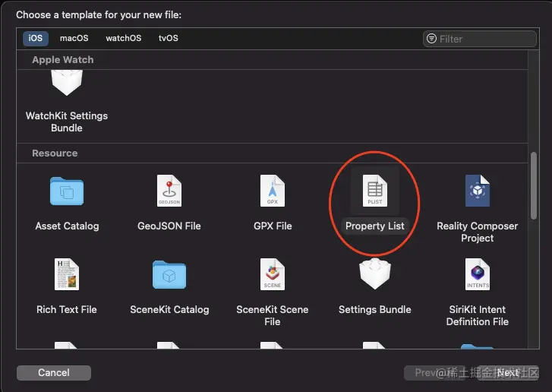Click the Property List label
Screen dimensions: 552x392
pos(375,226)
